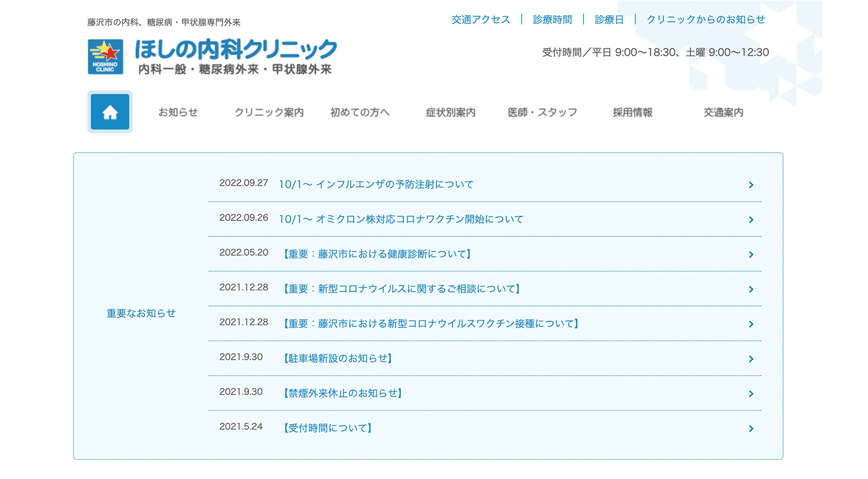This screenshot has height=479, width=868.
Task: Open the お知らせ navigation menu item
Action: click(x=178, y=113)
